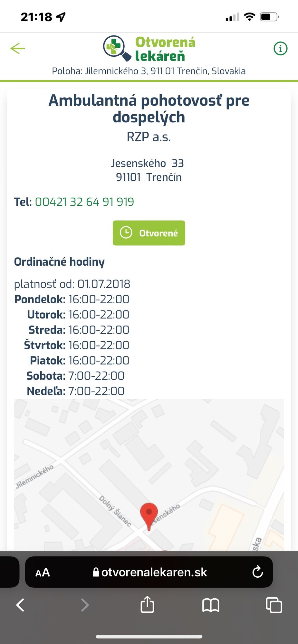Screen dimensions: 298x644
Task: Open Safari bookmarks book icon
Action: (211, 605)
